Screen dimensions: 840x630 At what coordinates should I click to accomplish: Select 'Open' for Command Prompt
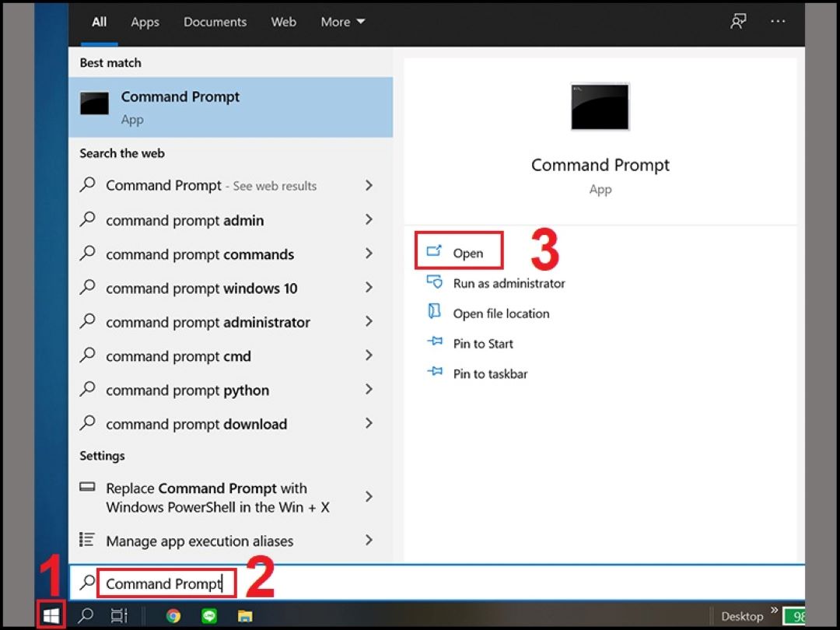459,250
